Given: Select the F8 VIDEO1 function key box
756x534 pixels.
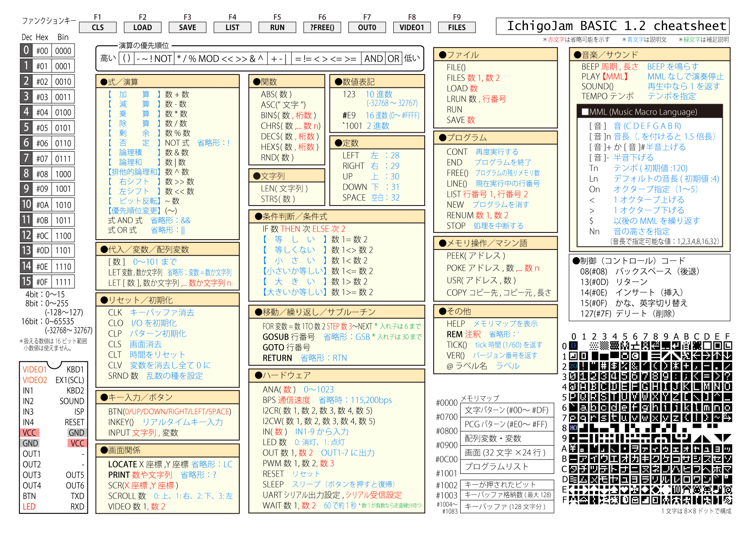Looking at the screenshot, I should tap(412, 27).
